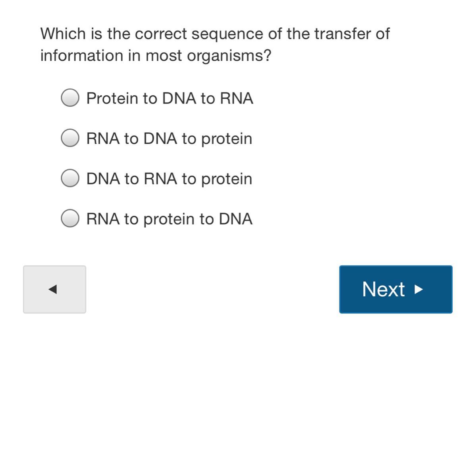476x476 pixels.
Task: Click the right-pointing triangle icon beside Next
Action: [418, 290]
